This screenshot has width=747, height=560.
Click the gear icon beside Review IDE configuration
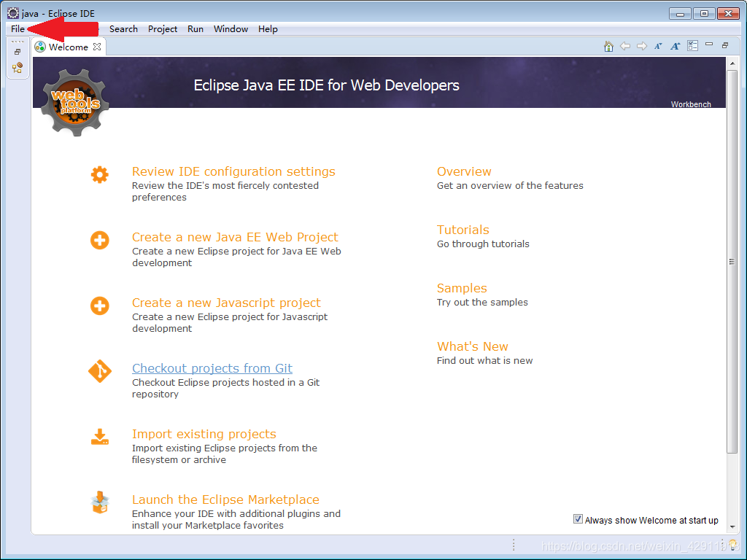99,175
